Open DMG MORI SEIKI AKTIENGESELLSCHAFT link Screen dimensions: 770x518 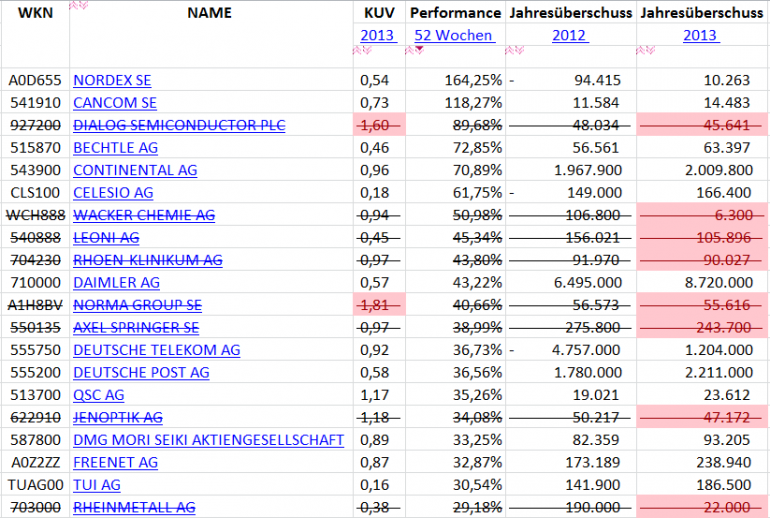point(208,440)
